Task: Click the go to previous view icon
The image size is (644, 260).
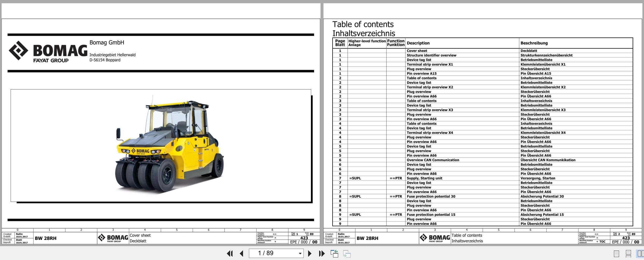Action: pyautogui.click(x=334, y=253)
